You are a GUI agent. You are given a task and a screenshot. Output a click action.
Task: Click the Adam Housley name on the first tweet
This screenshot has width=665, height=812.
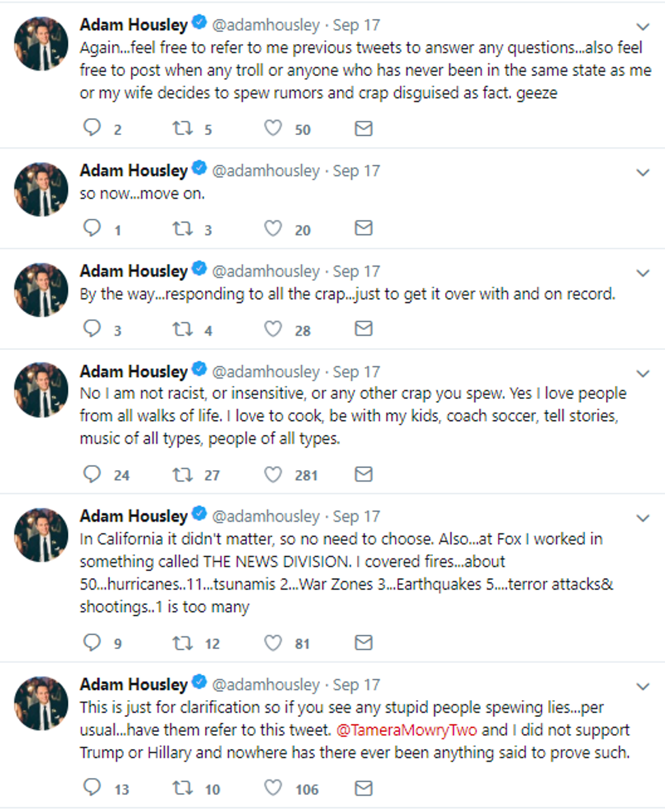tap(134, 25)
